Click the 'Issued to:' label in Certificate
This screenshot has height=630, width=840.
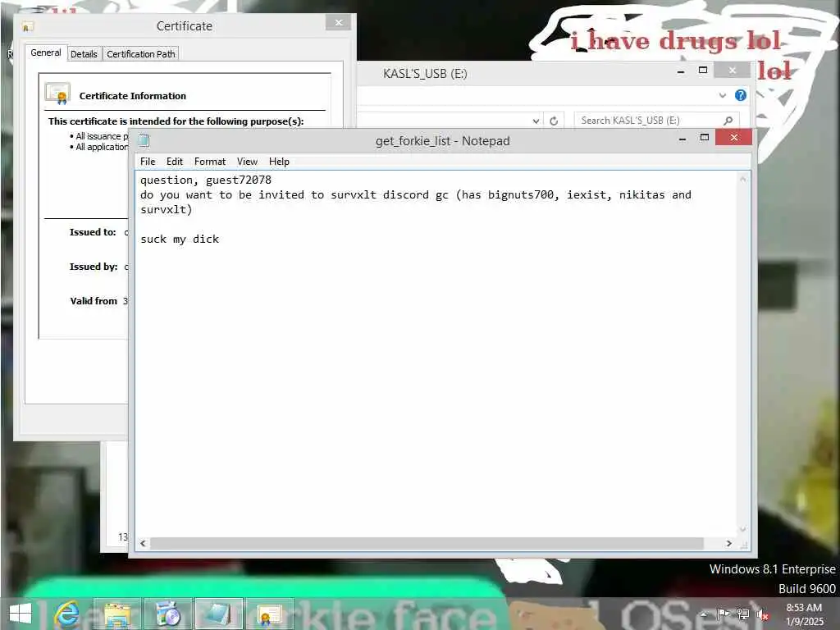pos(93,232)
